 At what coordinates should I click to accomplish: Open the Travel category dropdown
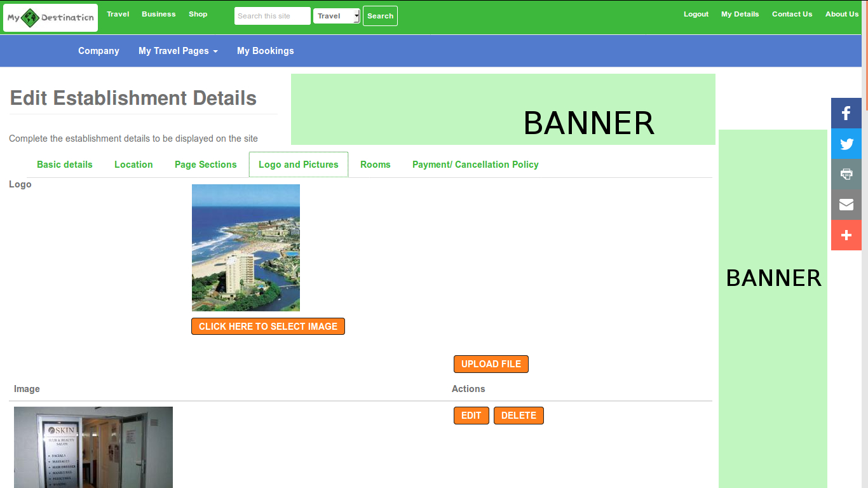[x=336, y=16]
